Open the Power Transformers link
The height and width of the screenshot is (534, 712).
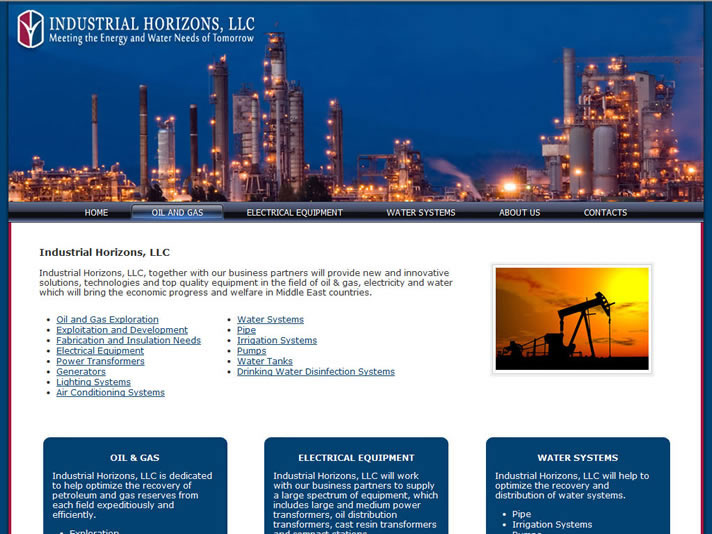coord(100,361)
